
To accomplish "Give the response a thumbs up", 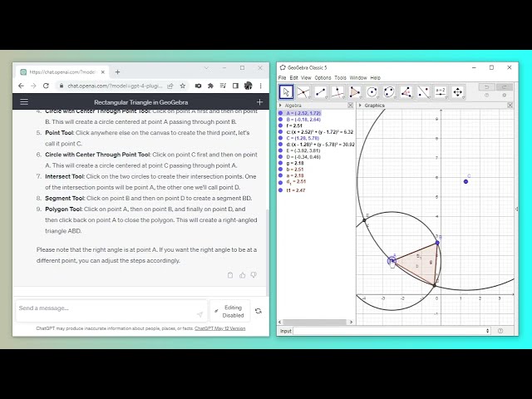I will tap(242, 275).
